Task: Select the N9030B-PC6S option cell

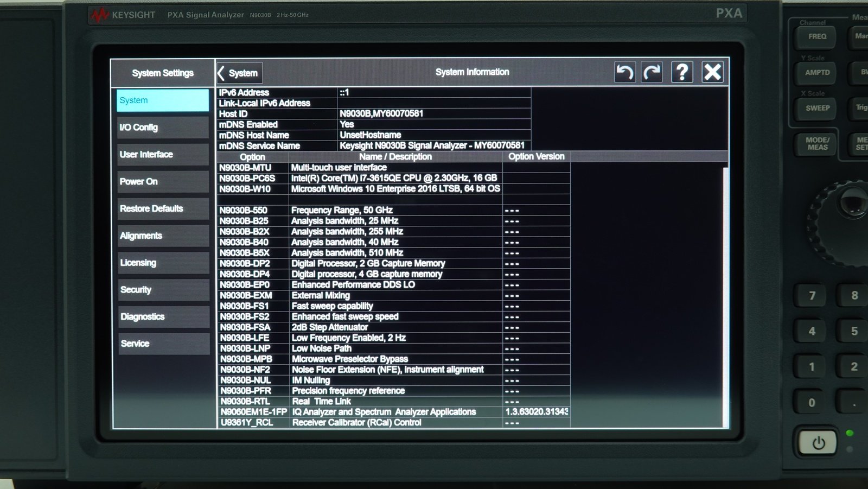Action: point(253,178)
